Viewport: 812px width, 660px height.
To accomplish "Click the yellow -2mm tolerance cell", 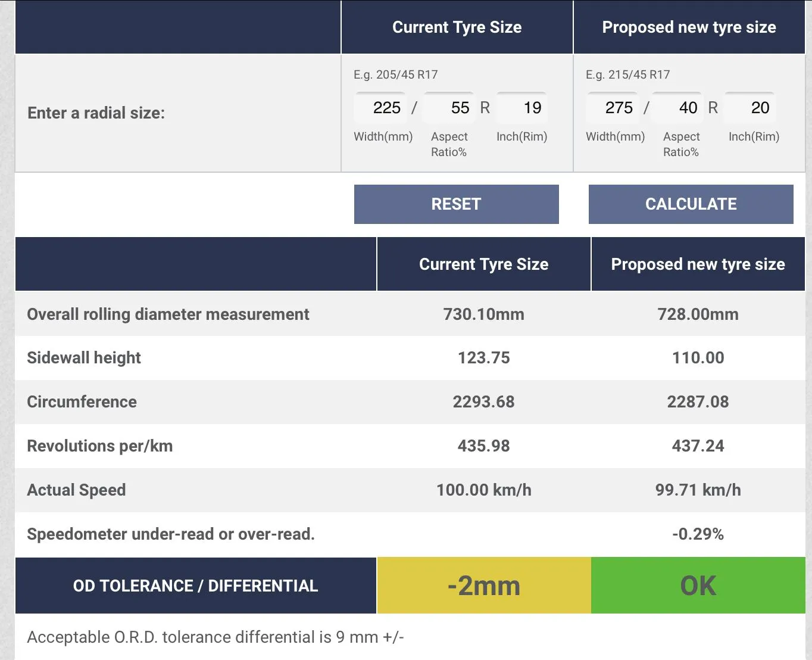I will 483,586.
